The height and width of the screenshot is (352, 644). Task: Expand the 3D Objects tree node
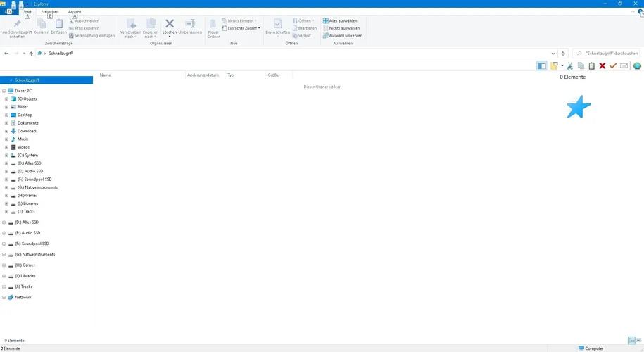pyautogui.click(x=6, y=99)
